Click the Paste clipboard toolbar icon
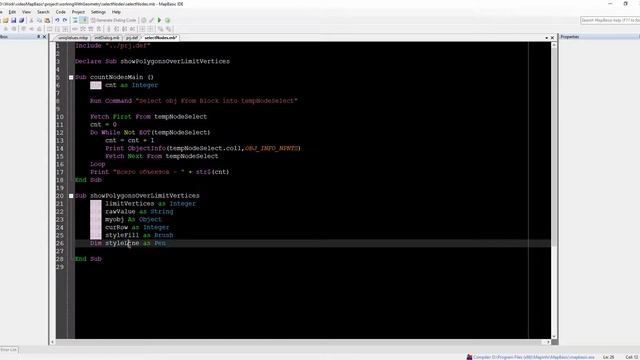 pos(47,20)
